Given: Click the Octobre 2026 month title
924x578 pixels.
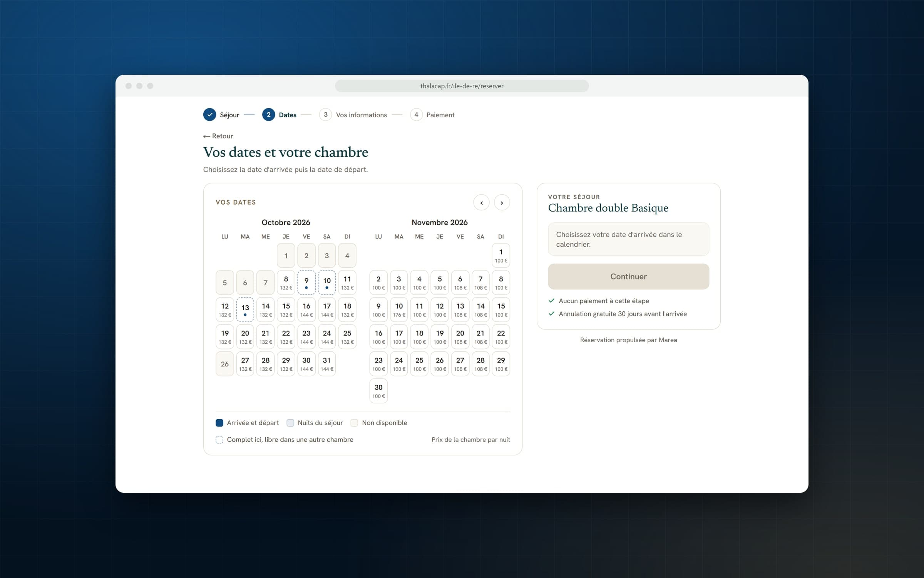Looking at the screenshot, I should 286,222.
